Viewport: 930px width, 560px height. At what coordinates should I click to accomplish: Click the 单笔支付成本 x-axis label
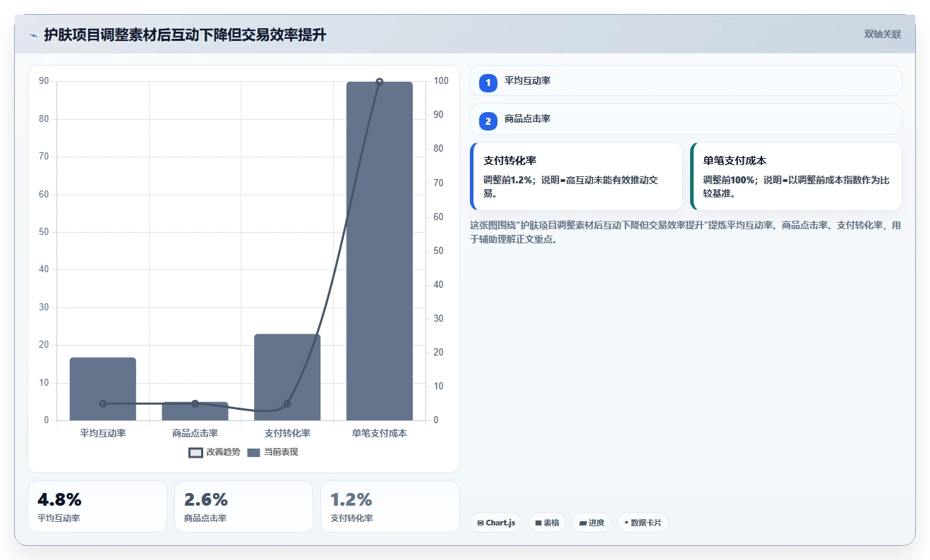(380, 433)
